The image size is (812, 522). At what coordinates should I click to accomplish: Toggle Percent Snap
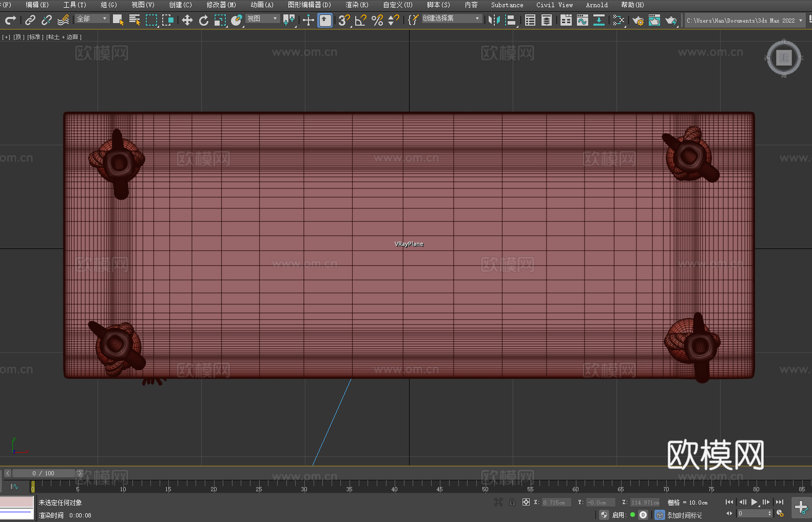(x=377, y=20)
